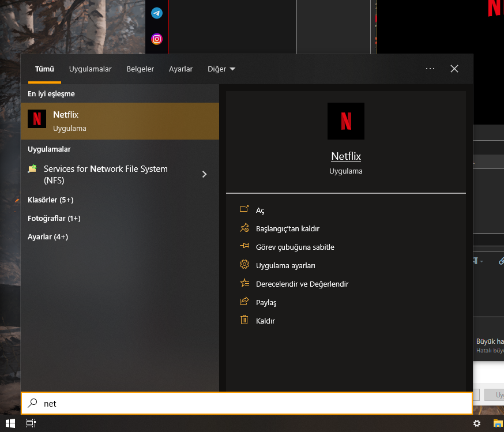The image size is (504, 432).
Task: Close the search panel with X
Action: tap(454, 69)
